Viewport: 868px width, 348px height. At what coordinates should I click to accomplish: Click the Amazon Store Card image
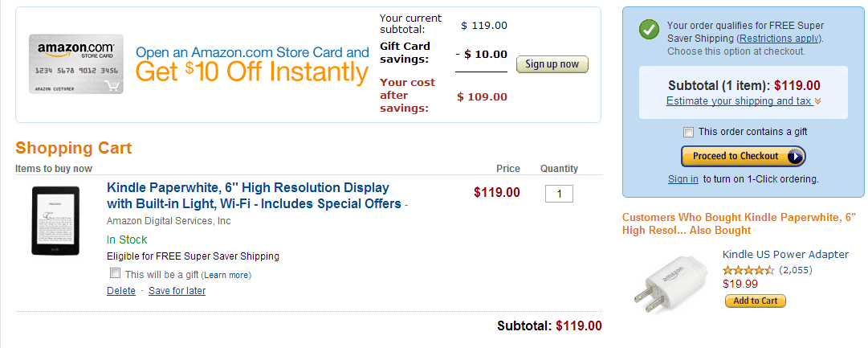click(x=76, y=64)
